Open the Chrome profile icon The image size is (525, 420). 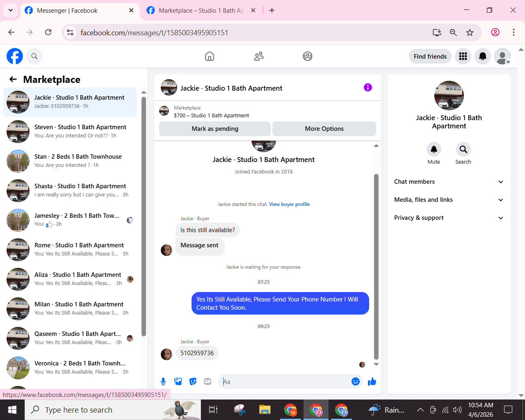pyautogui.click(x=495, y=32)
